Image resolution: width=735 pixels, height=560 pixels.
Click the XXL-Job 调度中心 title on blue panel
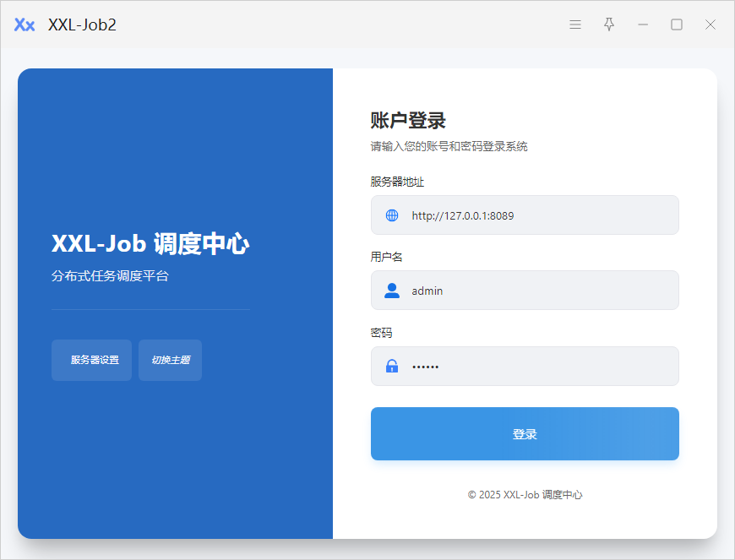click(x=150, y=244)
